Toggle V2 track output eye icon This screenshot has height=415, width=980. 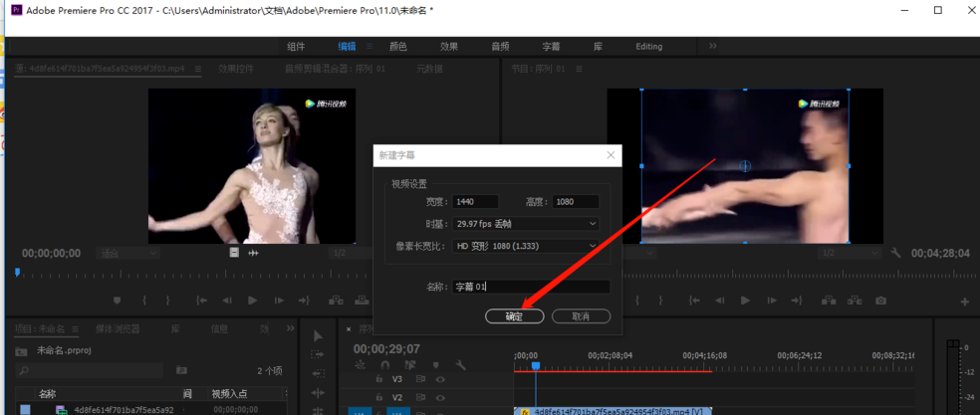pos(439,397)
